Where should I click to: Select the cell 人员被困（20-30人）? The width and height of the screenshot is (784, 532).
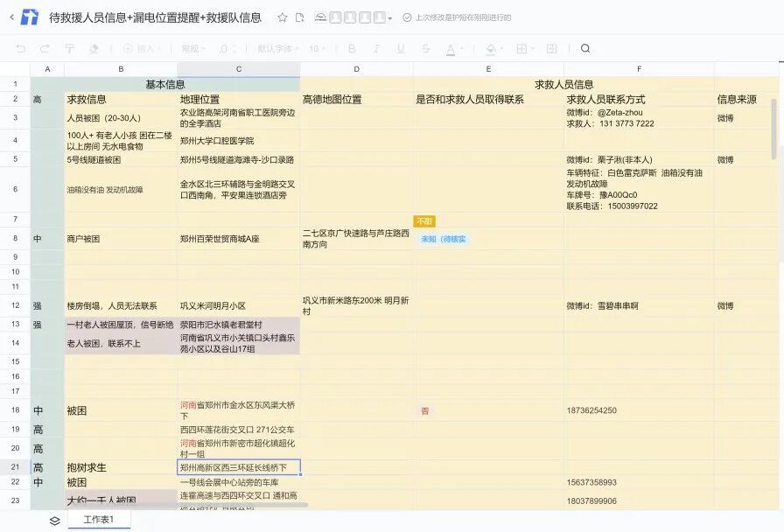point(121,118)
